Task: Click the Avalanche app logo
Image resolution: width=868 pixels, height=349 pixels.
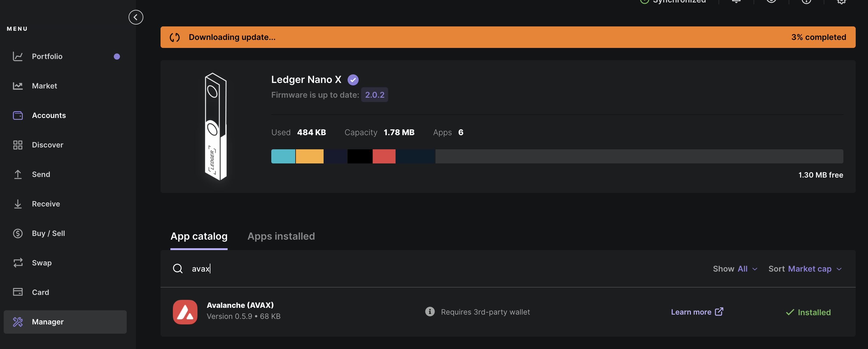Action: click(185, 312)
